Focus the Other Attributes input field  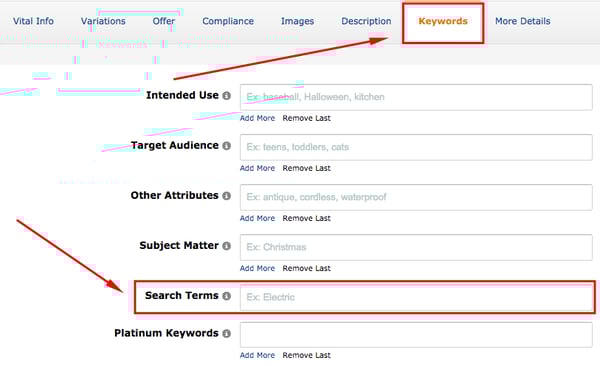416,198
